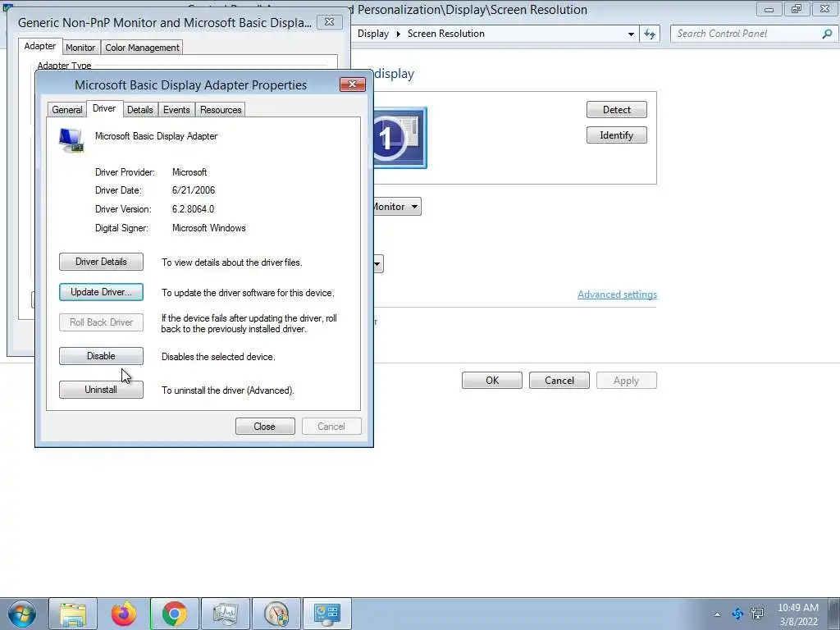Minimize the Control Panel window
840x630 pixels.
[769, 9]
